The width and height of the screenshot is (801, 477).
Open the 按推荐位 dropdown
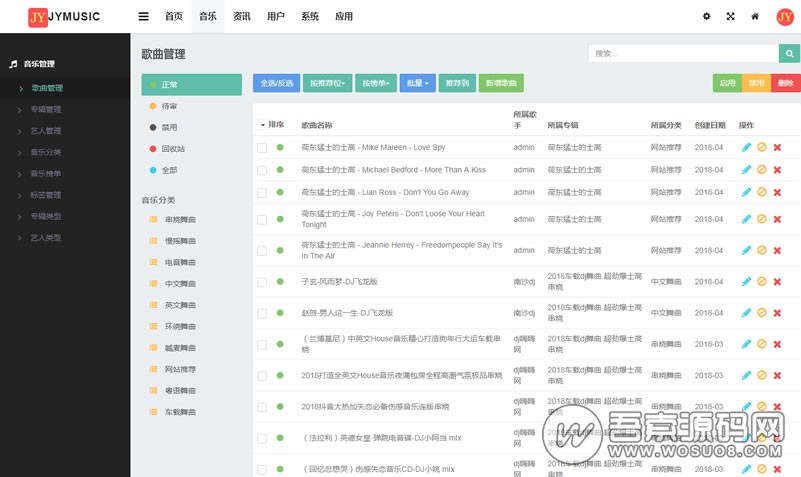328,84
